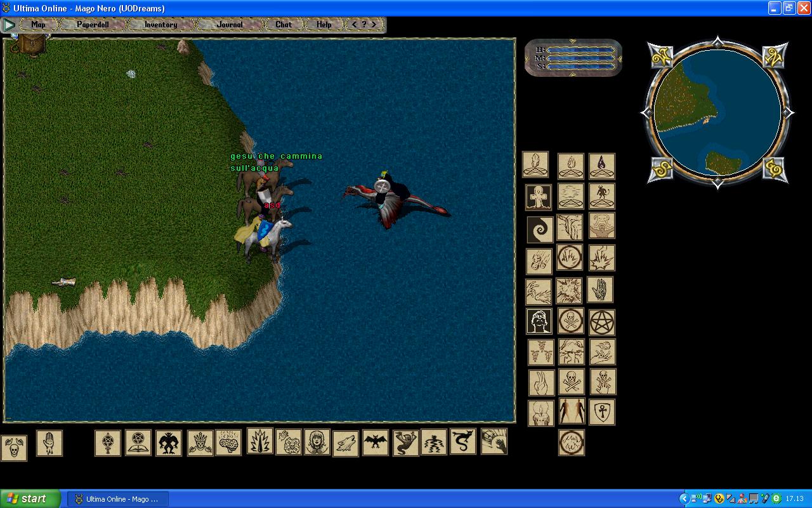Open the Paperdoll menu

point(93,25)
